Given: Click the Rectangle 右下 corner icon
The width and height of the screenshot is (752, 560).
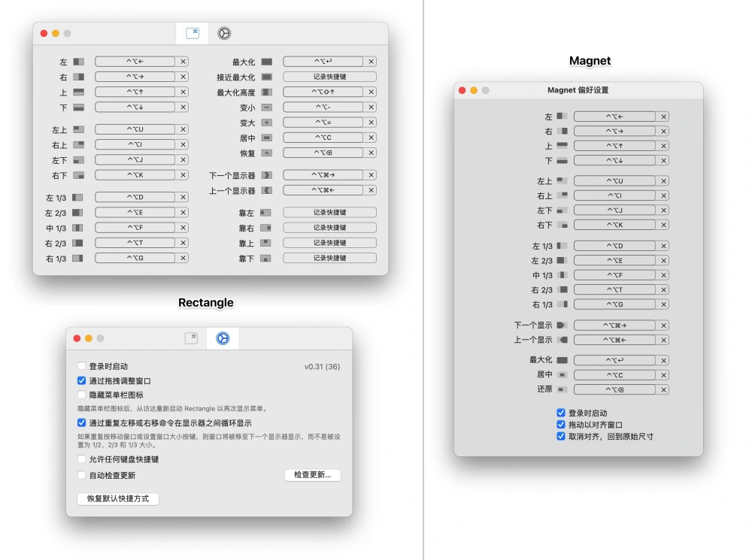Looking at the screenshot, I should point(79,175).
